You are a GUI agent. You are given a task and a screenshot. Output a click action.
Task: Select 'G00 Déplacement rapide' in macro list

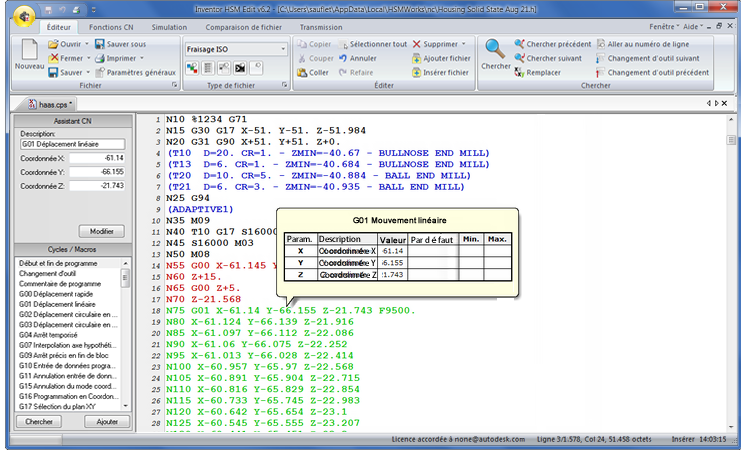(x=57, y=294)
